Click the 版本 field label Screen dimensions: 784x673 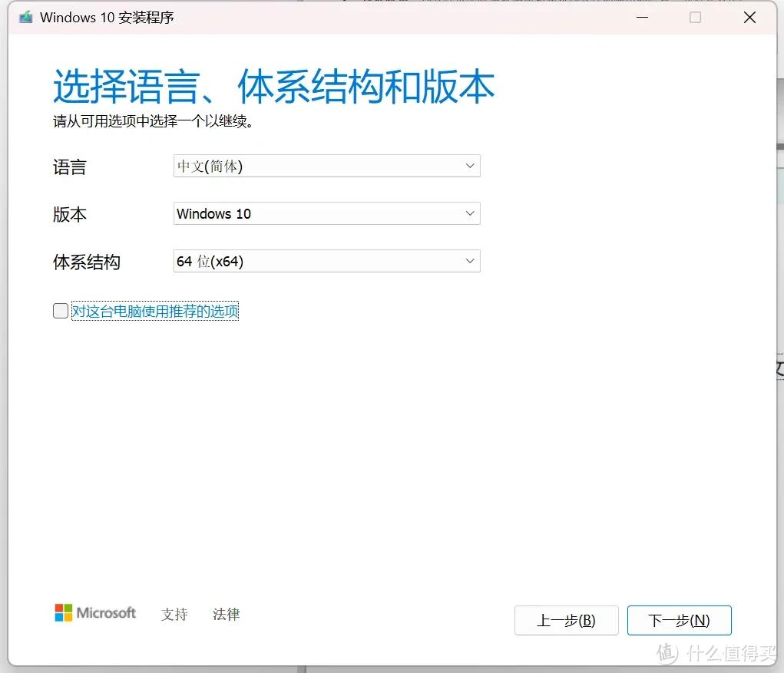click(x=70, y=214)
